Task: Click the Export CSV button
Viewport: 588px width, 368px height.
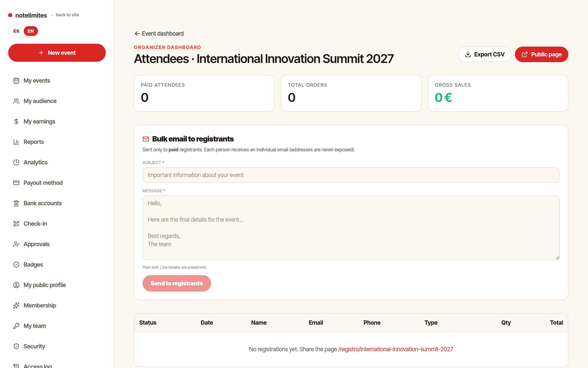Action: [484, 54]
